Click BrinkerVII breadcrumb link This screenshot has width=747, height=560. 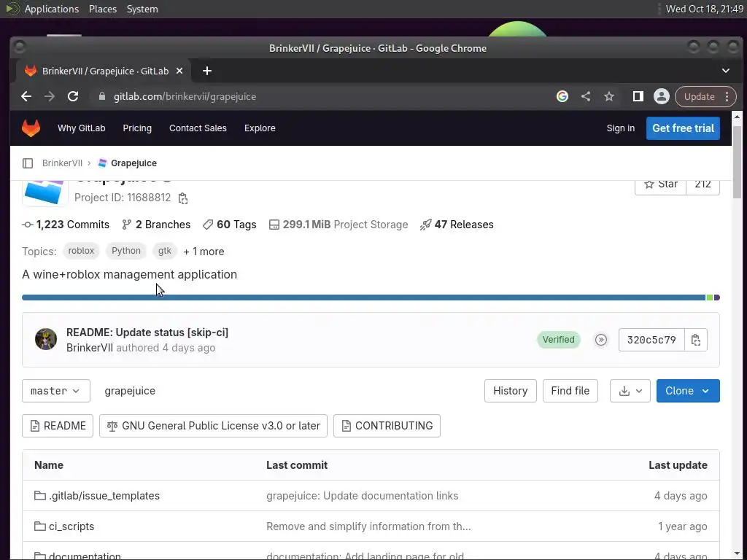[63, 163]
